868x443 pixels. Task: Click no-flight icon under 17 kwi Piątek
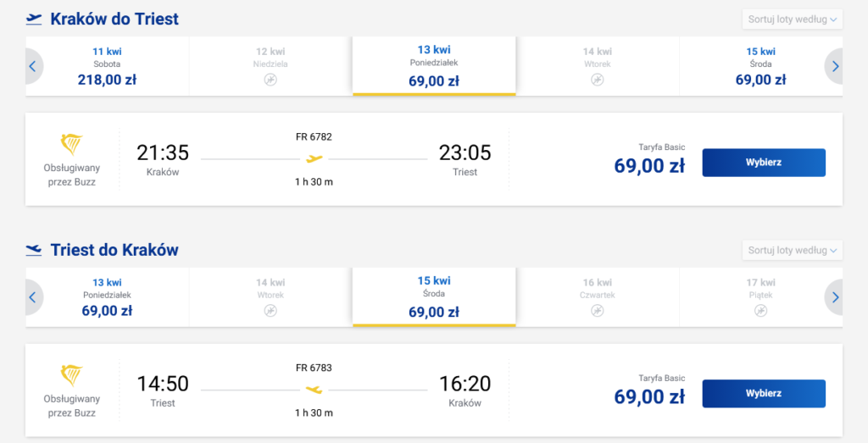(760, 311)
